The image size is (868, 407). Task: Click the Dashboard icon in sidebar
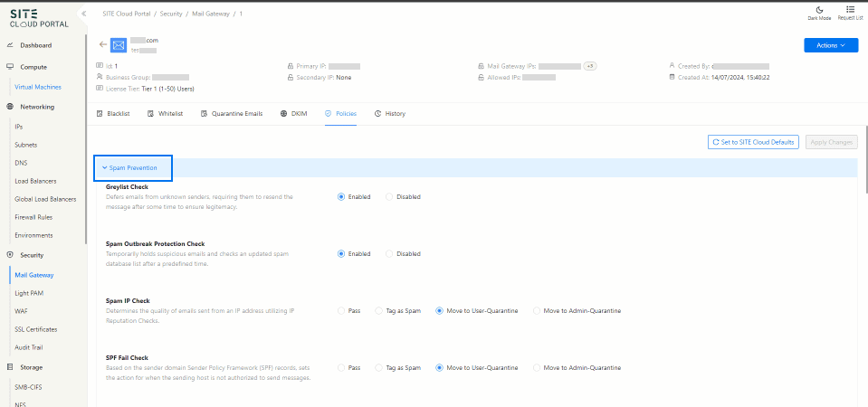coord(10,45)
